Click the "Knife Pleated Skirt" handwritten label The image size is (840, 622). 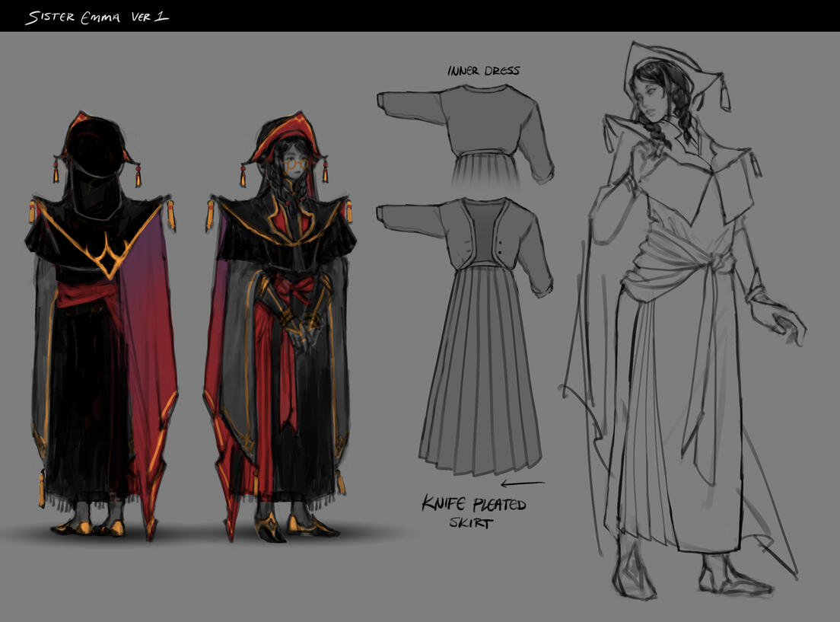click(474, 512)
